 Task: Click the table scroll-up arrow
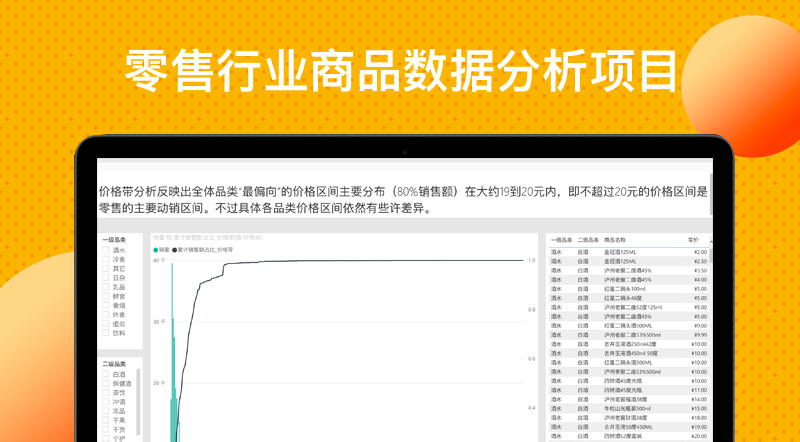coord(711,240)
